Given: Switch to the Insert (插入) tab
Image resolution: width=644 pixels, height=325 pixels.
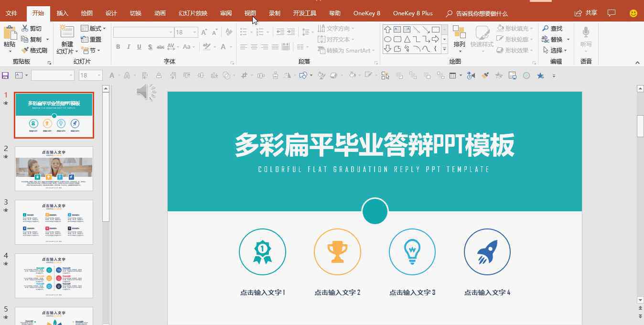Looking at the screenshot, I should 62,13.
